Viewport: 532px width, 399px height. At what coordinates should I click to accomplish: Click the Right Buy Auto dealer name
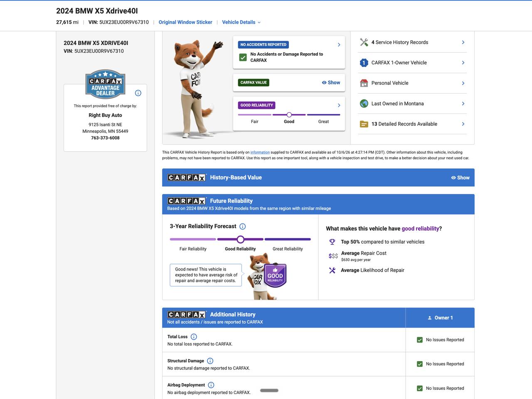pos(105,116)
